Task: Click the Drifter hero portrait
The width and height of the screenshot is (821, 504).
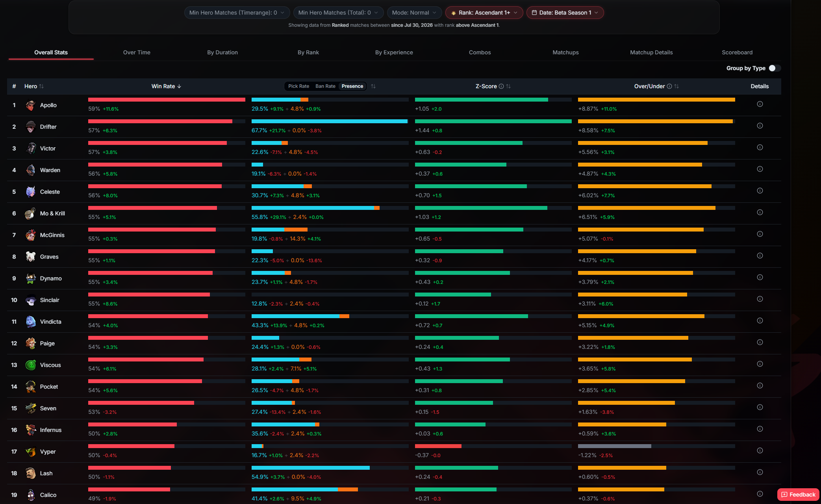Action: 31,127
